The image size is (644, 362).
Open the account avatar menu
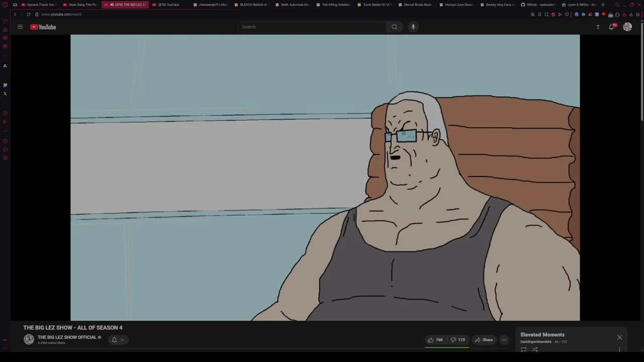point(627,27)
